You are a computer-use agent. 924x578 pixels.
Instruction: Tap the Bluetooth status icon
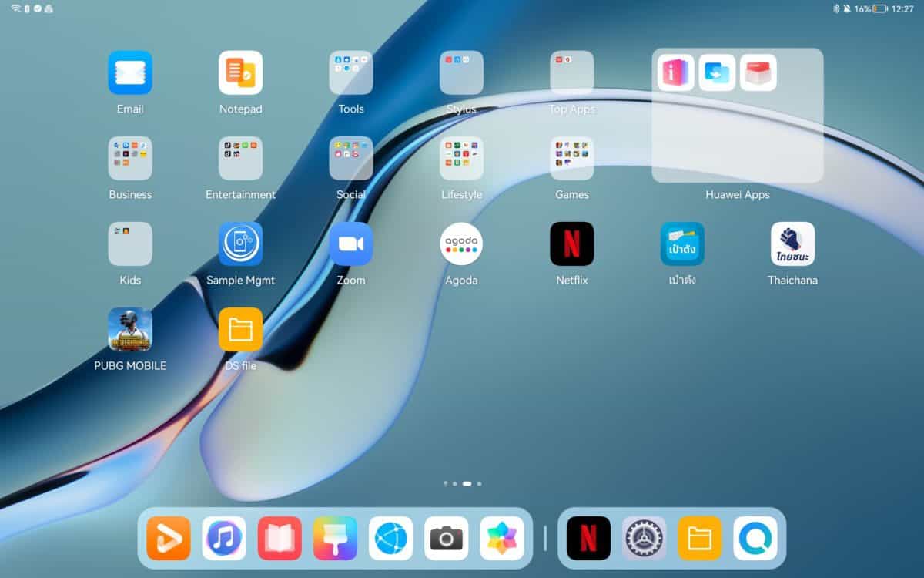[x=836, y=9]
